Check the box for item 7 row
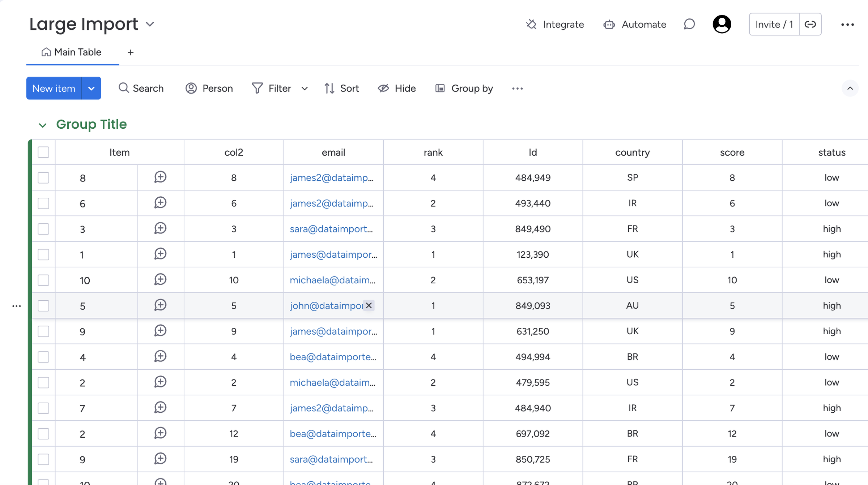The image size is (868, 485). click(x=43, y=408)
